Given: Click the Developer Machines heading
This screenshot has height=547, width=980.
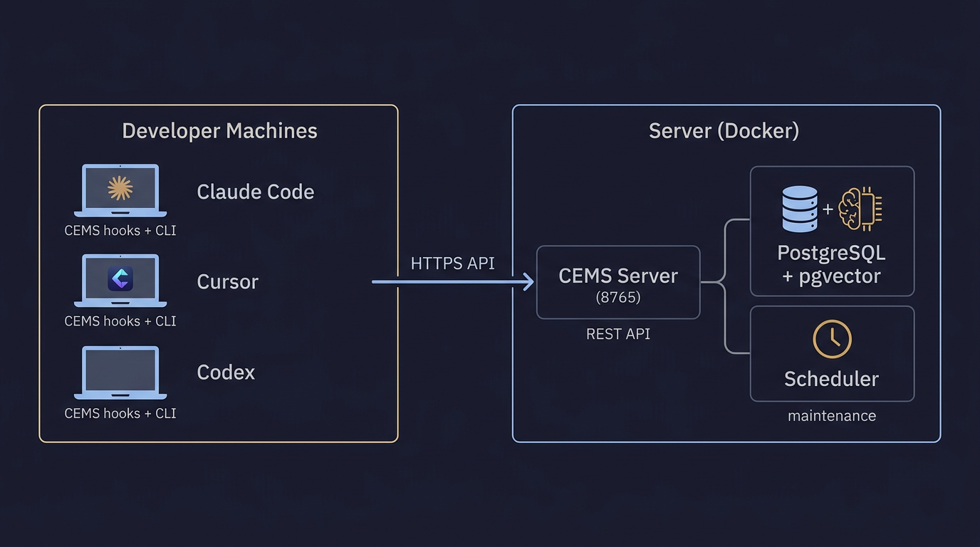Looking at the screenshot, I should (219, 131).
